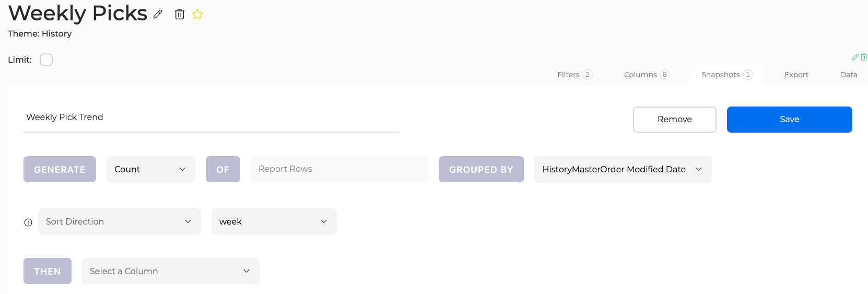This screenshot has height=294, width=868.
Task: Click the info icon beside Sort Direction
Action: coord(28,222)
